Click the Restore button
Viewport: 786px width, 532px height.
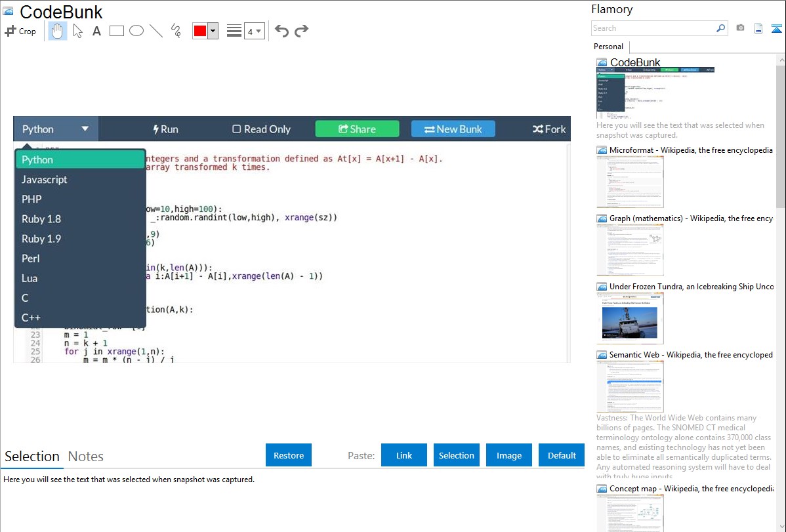pos(289,455)
